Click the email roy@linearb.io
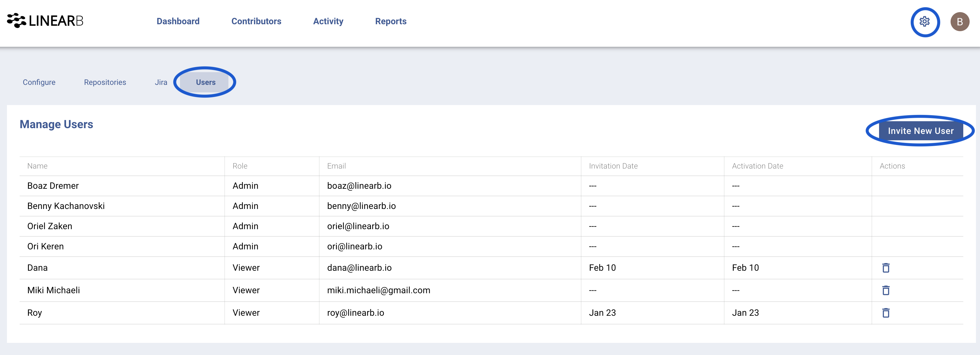 coord(355,313)
